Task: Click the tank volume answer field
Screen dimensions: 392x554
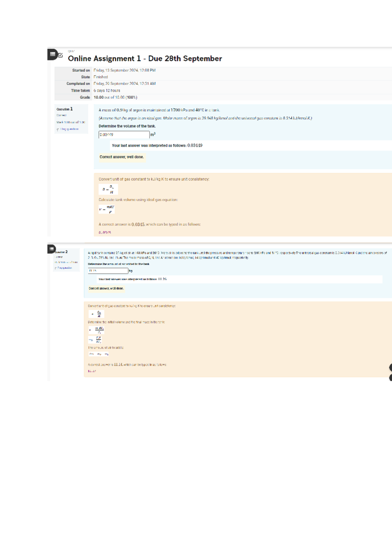Action: [x=124, y=135]
